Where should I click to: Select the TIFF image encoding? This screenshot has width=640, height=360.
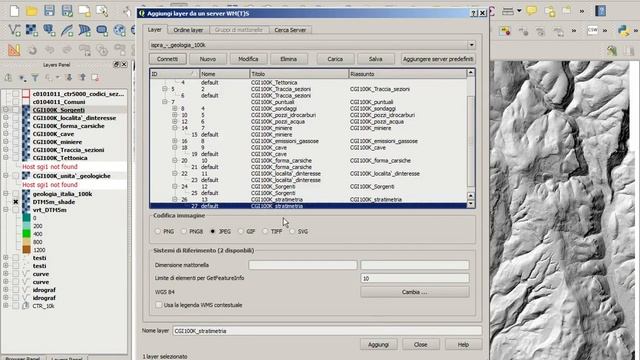[x=265, y=231]
